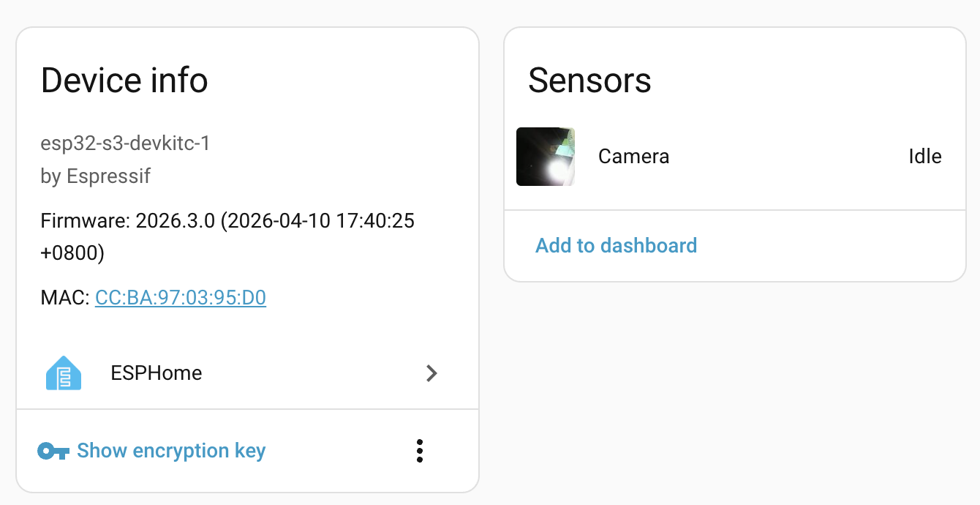Click the key icon beside encryption key
Image resolution: width=980 pixels, height=505 pixels.
pos(53,451)
